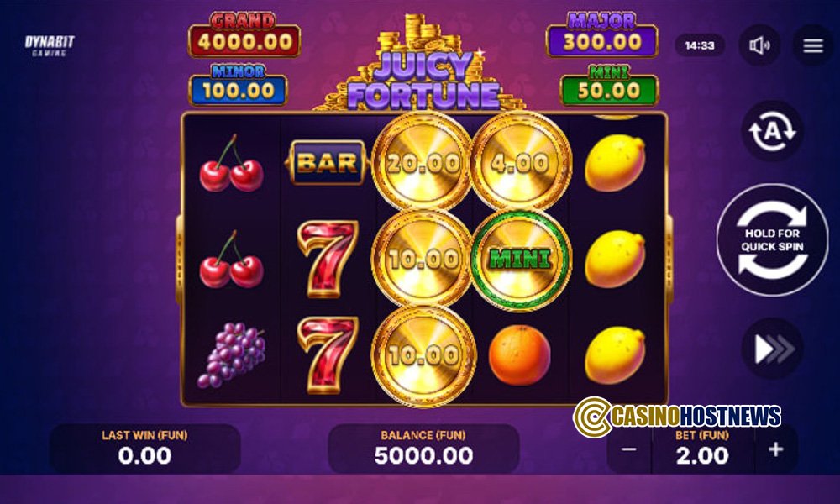
Task: Click the Minor 100.00 jackpot badge
Action: tap(239, 85)
